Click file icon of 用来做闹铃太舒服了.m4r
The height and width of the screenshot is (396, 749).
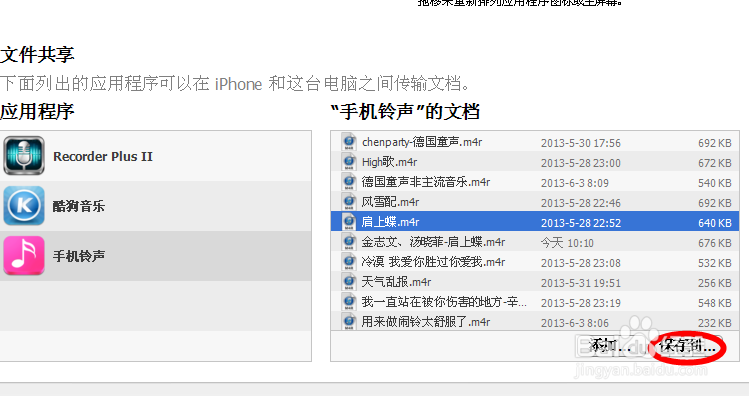(349, 322)
